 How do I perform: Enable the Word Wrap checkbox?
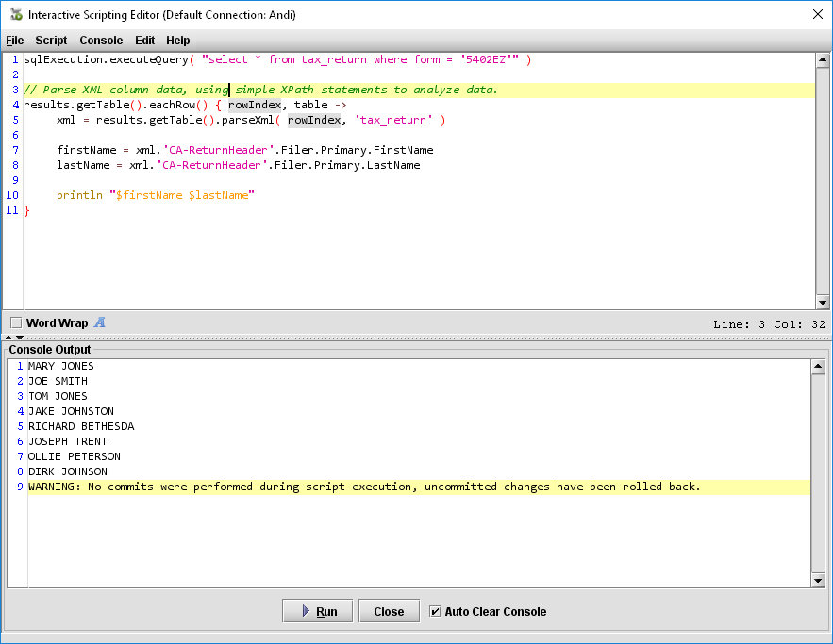pyautogui.click(x=16, y=323)
